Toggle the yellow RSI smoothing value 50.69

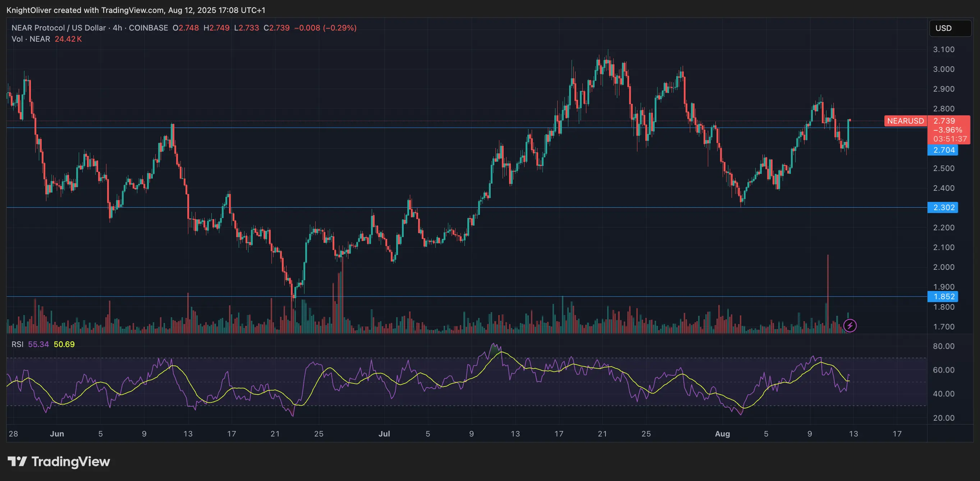64,344
